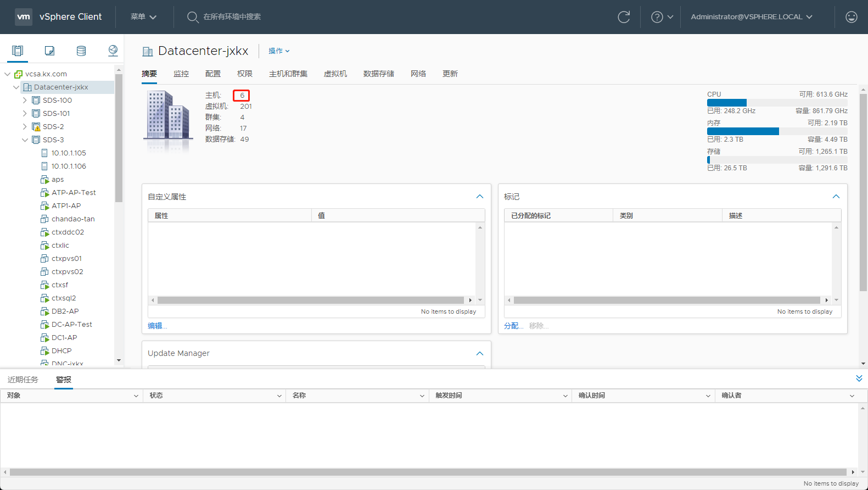
Task: Open the Hosts and Clusters inventory view icon
Action: [18, 51]
